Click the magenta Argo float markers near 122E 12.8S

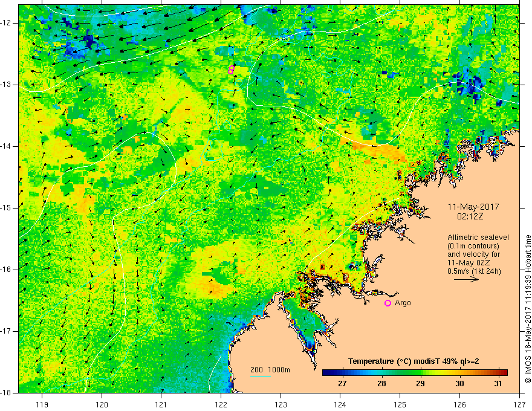click(231, 70)
